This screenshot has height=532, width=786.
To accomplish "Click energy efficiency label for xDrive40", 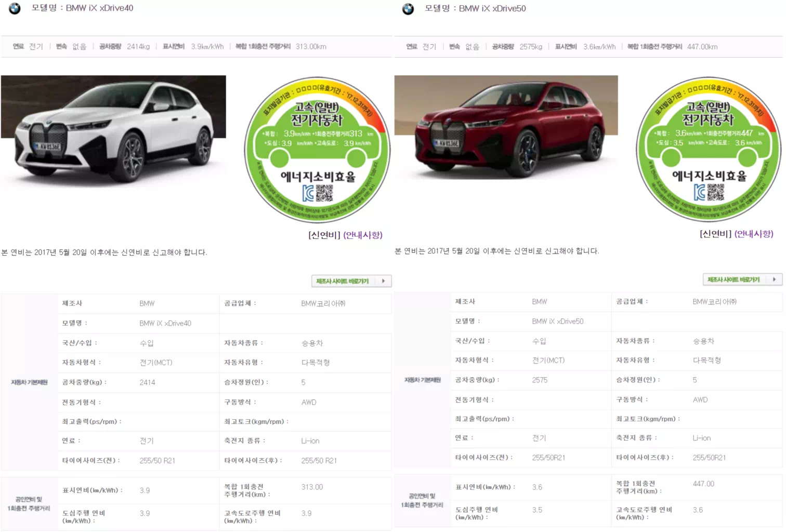I will pos(318,150).
